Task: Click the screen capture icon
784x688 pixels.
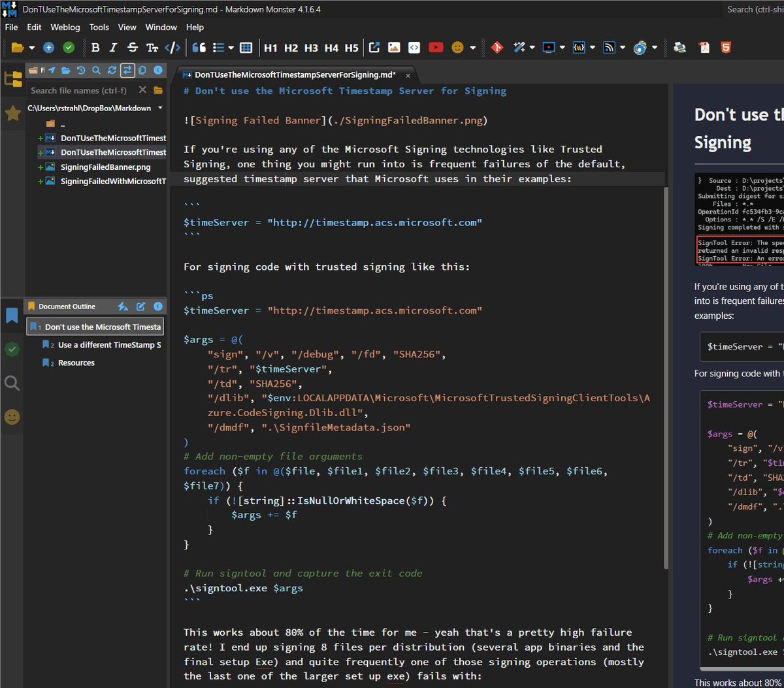Action: coord(549,47)
